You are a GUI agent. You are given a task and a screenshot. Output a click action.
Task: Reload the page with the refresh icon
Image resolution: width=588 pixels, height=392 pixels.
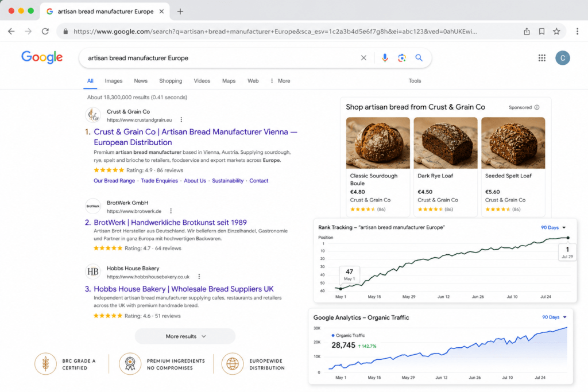(x=45, y=32)
